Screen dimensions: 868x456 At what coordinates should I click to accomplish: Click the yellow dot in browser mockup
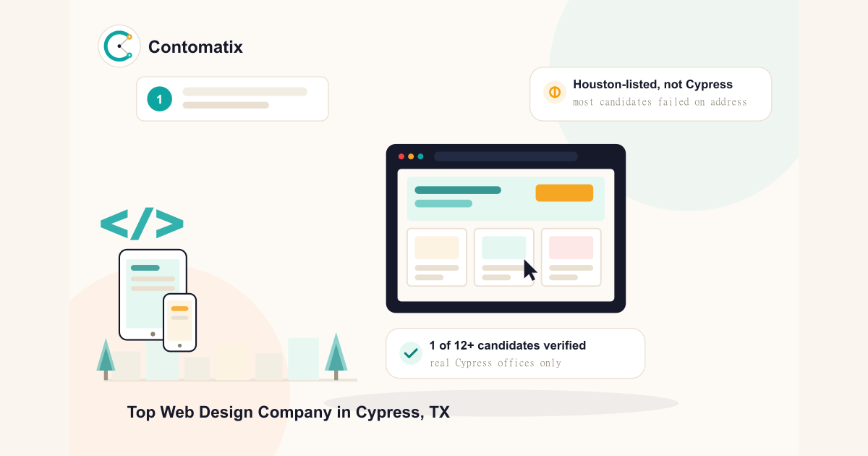pos(411,156)
